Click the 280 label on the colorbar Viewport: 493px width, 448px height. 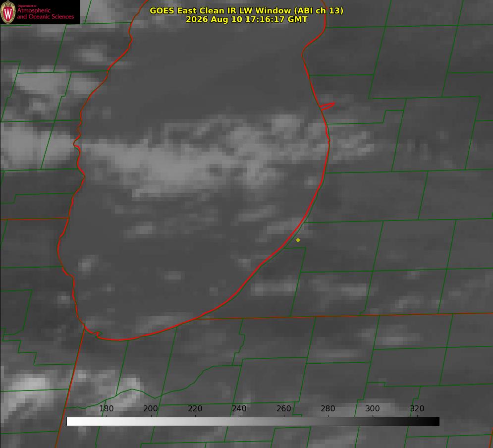328,408
